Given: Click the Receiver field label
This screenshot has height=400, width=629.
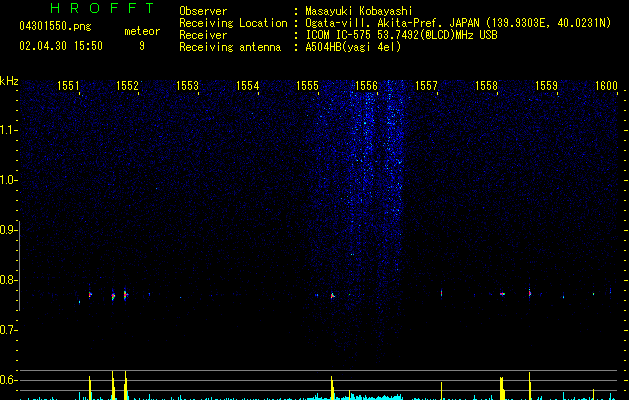Looking at the screenshot, I should point(203,35).
